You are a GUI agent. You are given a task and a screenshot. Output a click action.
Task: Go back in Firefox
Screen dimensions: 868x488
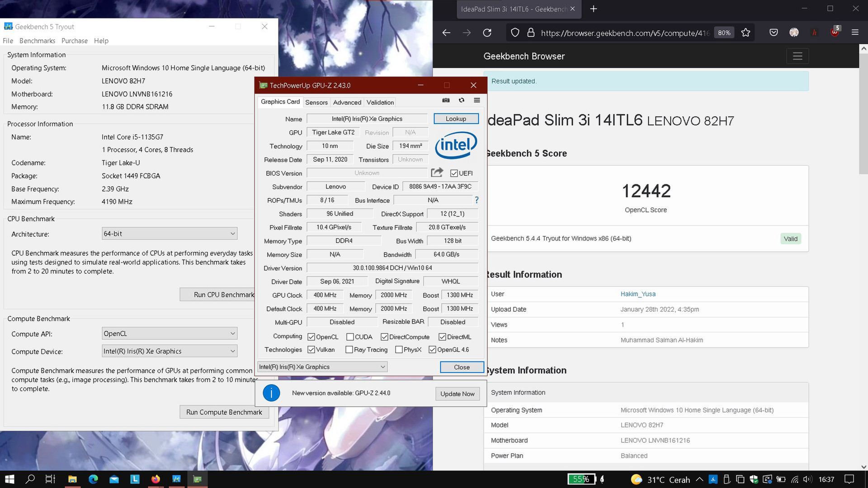click(x=446, y=33)
